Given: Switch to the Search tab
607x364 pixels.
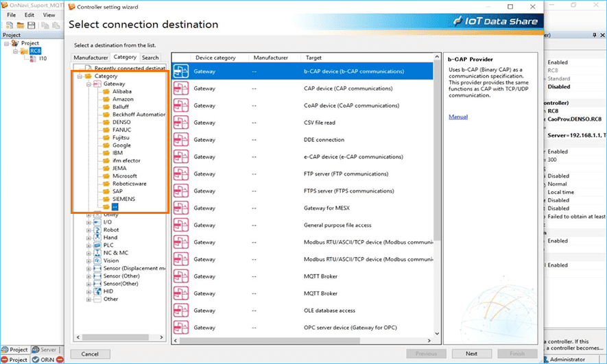Looking at the screenshot, I should (150, 58).
